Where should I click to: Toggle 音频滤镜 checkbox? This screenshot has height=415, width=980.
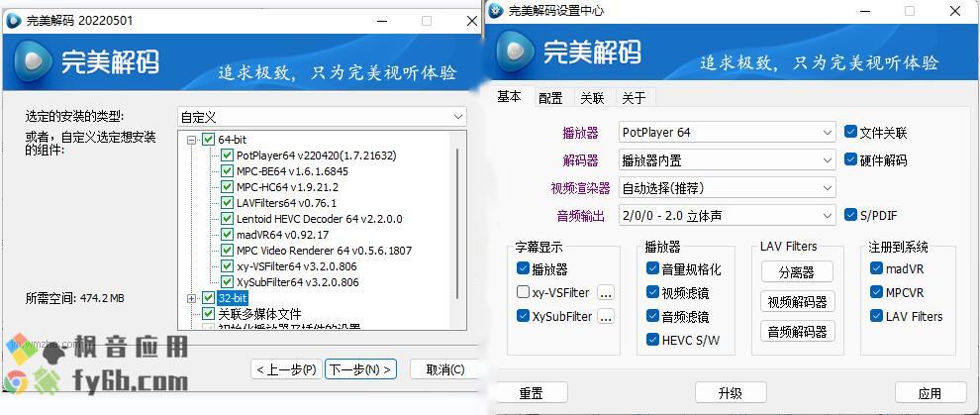tap(652, 316)
